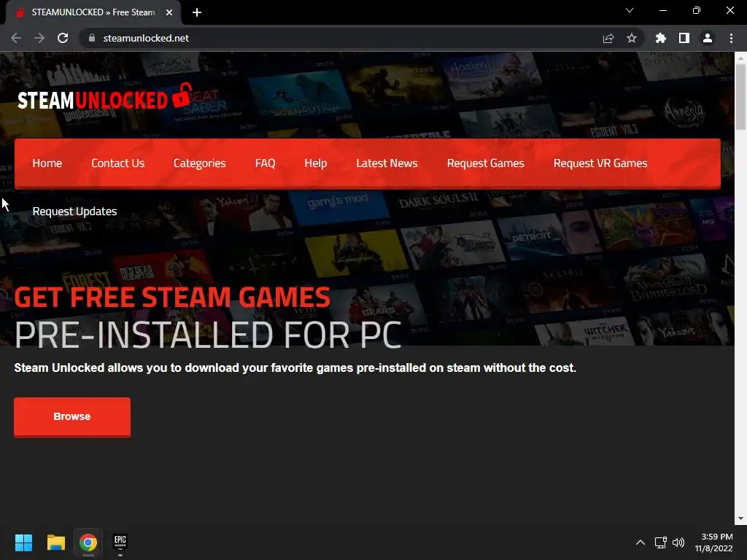
Task: Bookmark page with star icon
Action: [x=631, y=38]
